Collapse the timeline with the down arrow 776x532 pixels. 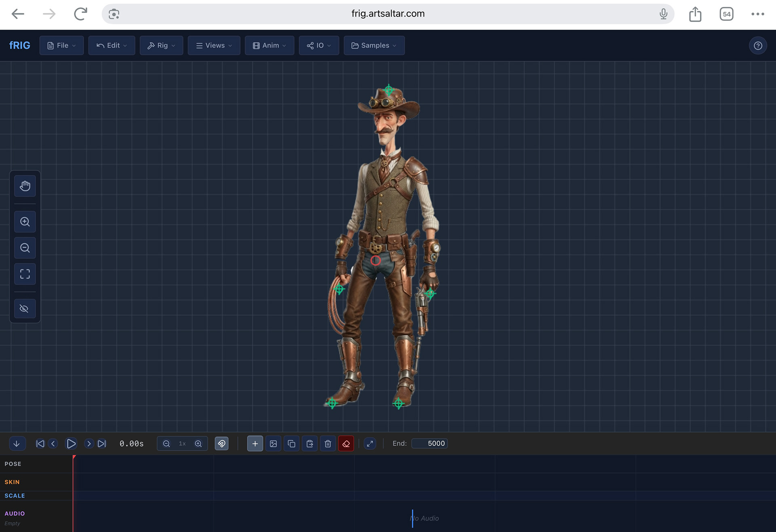[x=17, y=444]
